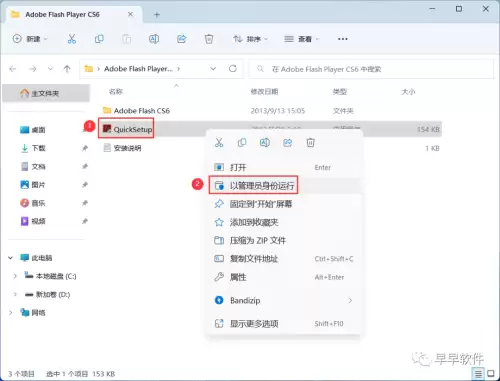Choose Add to Favorites (添加到收藏夹)
Screen dimensions: 500x381
(x=284, y=222)
